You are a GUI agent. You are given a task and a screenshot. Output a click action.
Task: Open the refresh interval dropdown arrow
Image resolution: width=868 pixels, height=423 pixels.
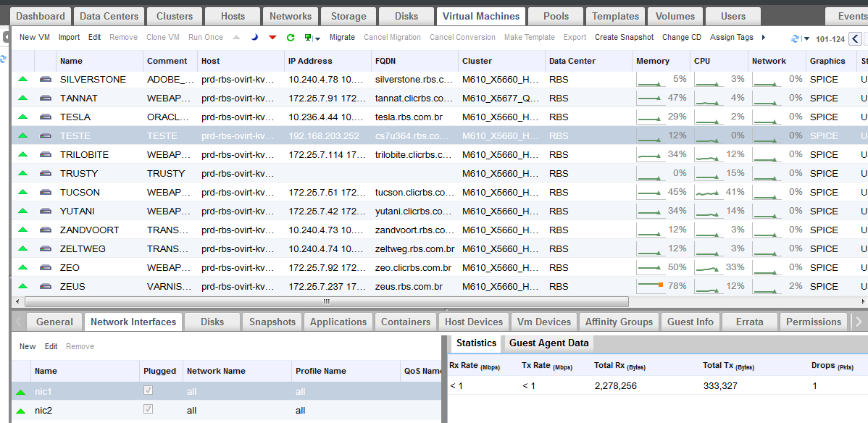[806, 38]
